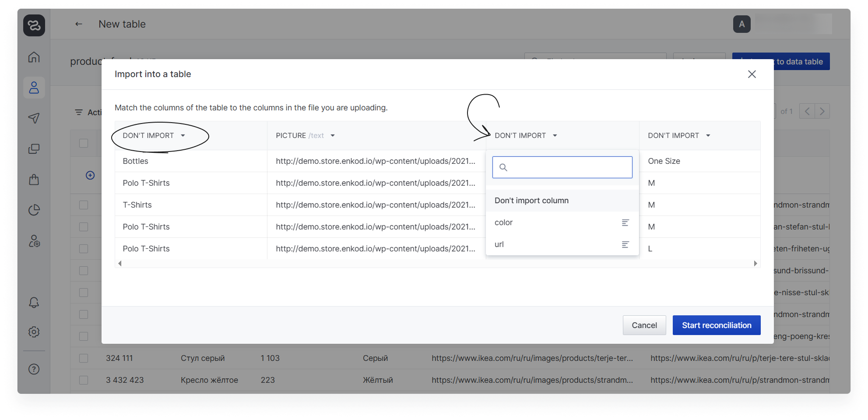Open the notifications bell icon
The width and height of the screenshot is (868, 420).
click(x=34, y=303)
